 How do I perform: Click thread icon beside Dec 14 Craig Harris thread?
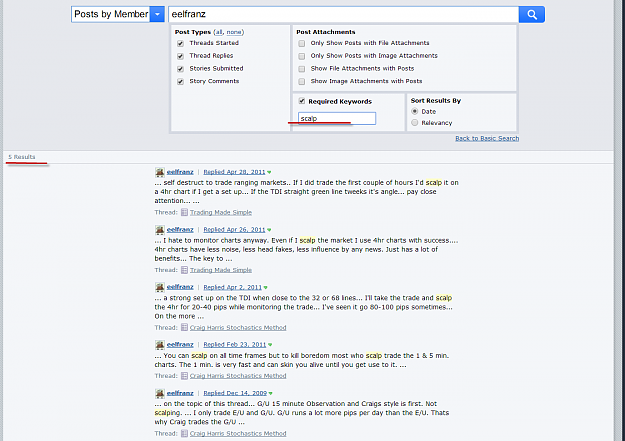(184, 434)
